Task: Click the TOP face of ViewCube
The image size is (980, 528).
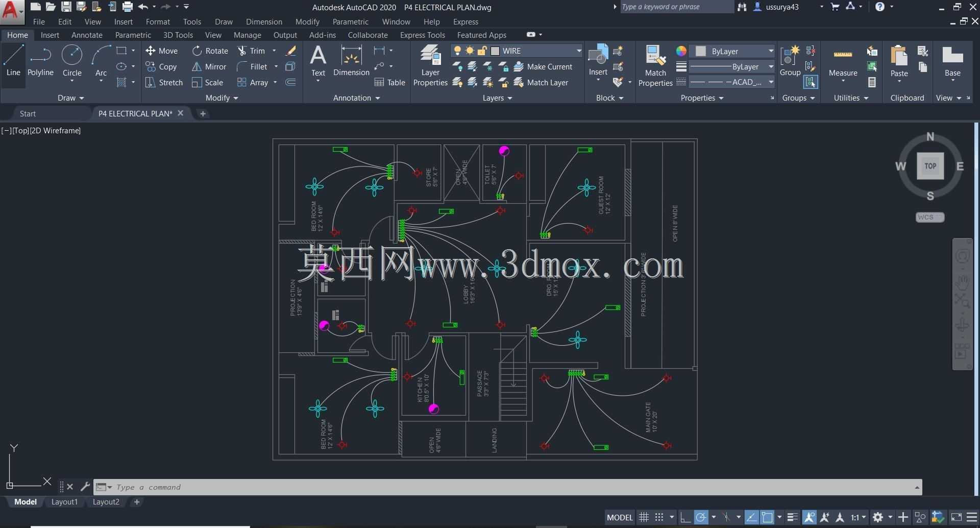Action: pos(930,165)
